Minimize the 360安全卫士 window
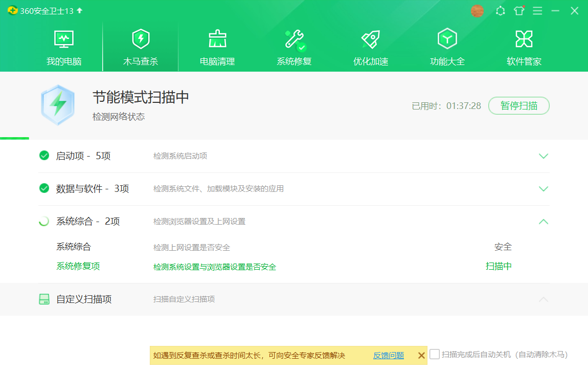Image resolution: width=588 pixels, height=371 pixels. pyautogui.click(x=555, y=11)
